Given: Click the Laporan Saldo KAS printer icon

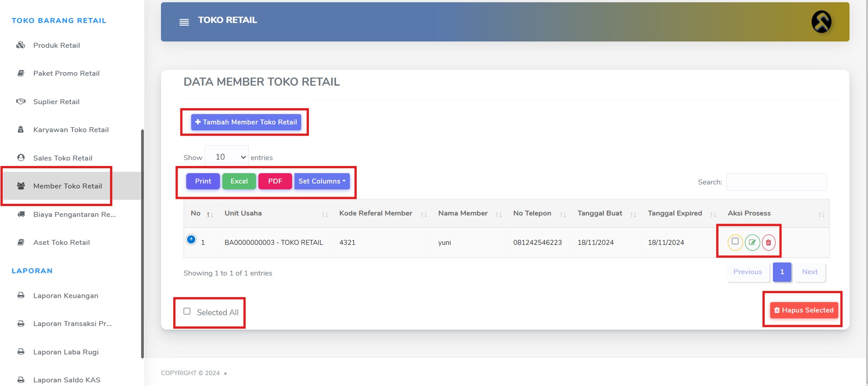Looking at the screenshot, I should point(21,380).
